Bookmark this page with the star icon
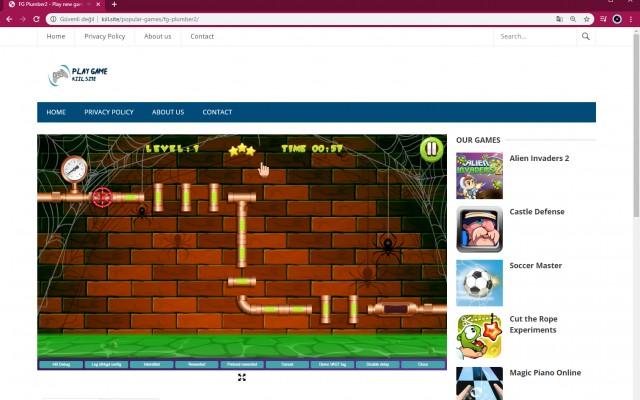The height and width of the screenshot is (400, 640). 587,19
